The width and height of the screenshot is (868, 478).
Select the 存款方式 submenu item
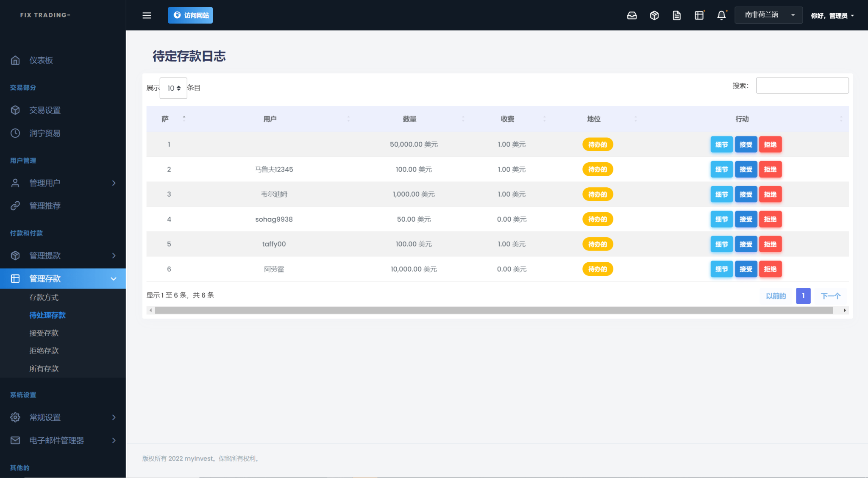coord(44,297)
